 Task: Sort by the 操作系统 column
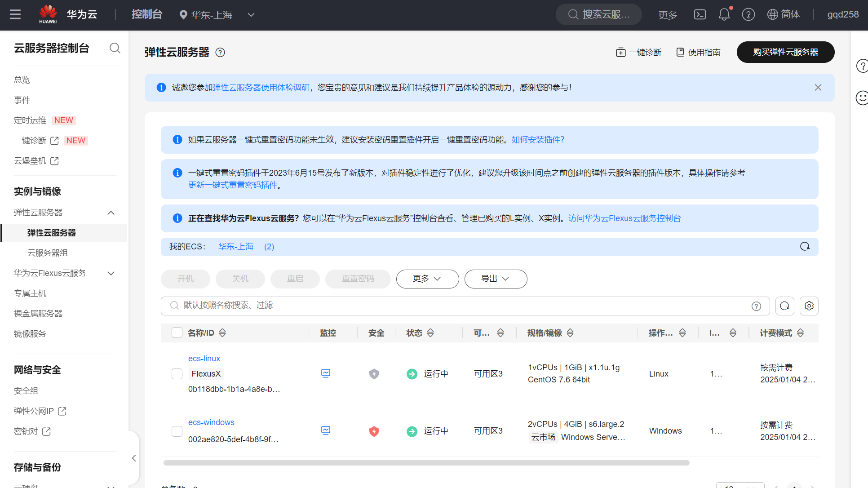(682, 333)
